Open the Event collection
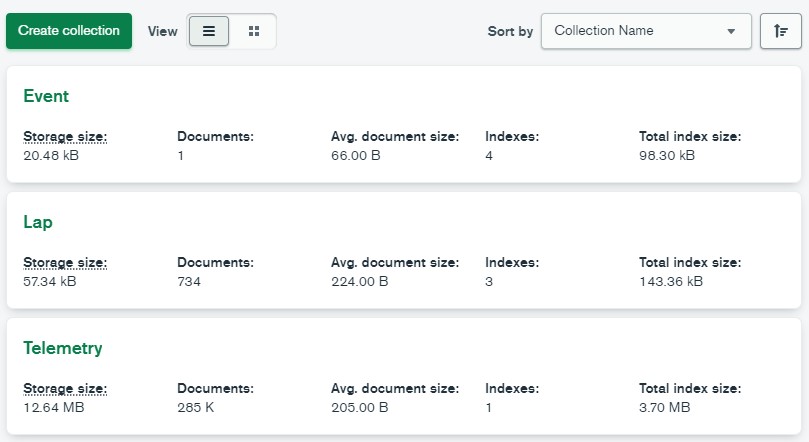This screenshot has height=442, width=809. [46, 96]
